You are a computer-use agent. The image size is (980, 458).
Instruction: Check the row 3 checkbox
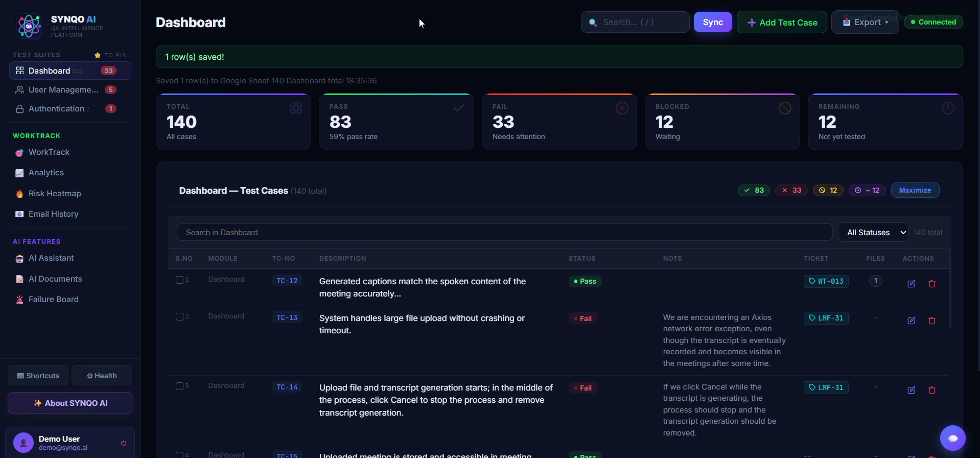179,386
